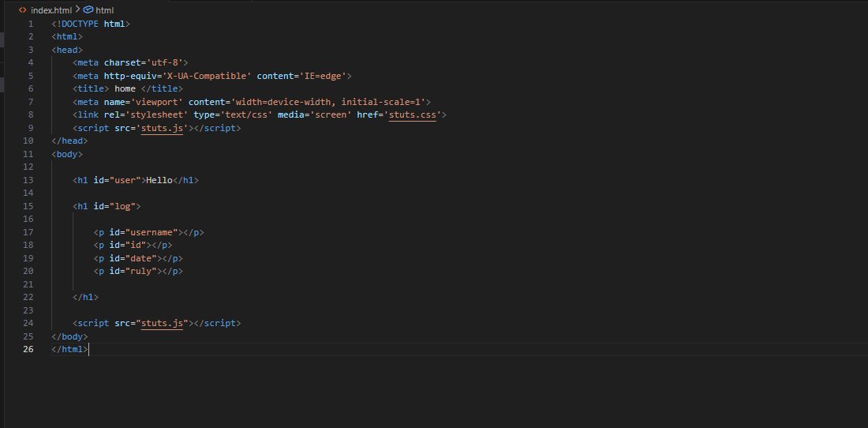Click the closing html tag on line 26

(x=69, y=349)
